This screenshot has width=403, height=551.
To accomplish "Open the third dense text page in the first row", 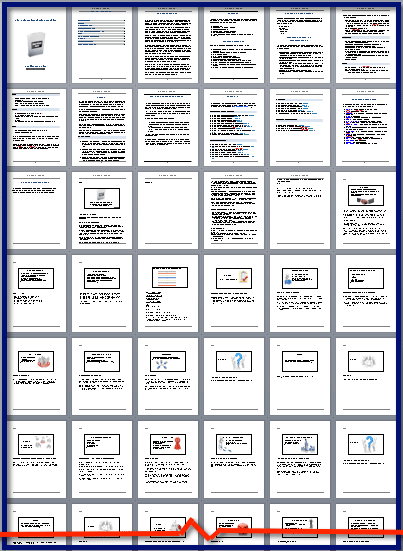I will click(168, 45).
